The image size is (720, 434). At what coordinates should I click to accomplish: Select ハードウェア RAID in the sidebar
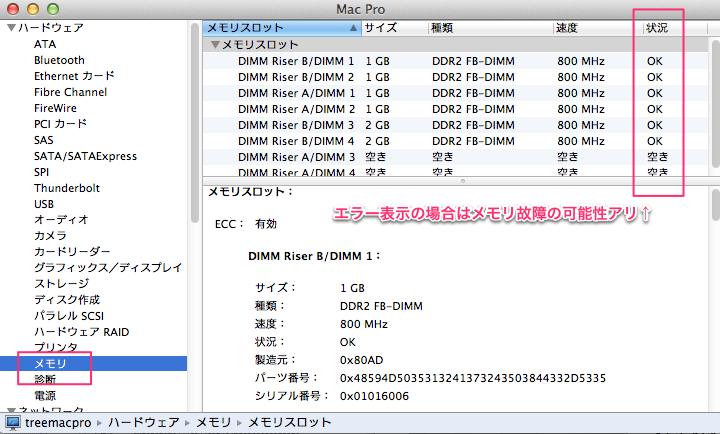[x=82, y=332]
